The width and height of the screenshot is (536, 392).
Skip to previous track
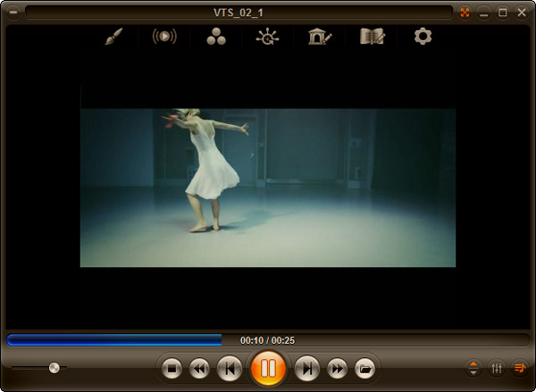[230, 369]
